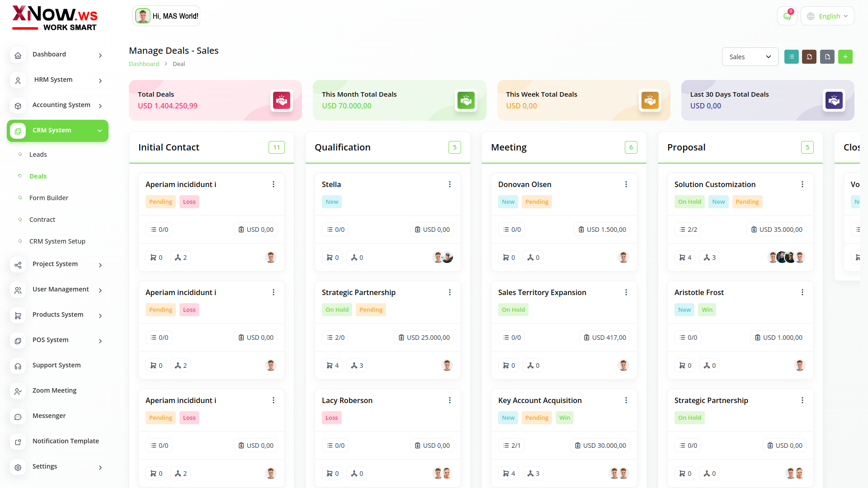Switch to list view using teal icon

791,57
